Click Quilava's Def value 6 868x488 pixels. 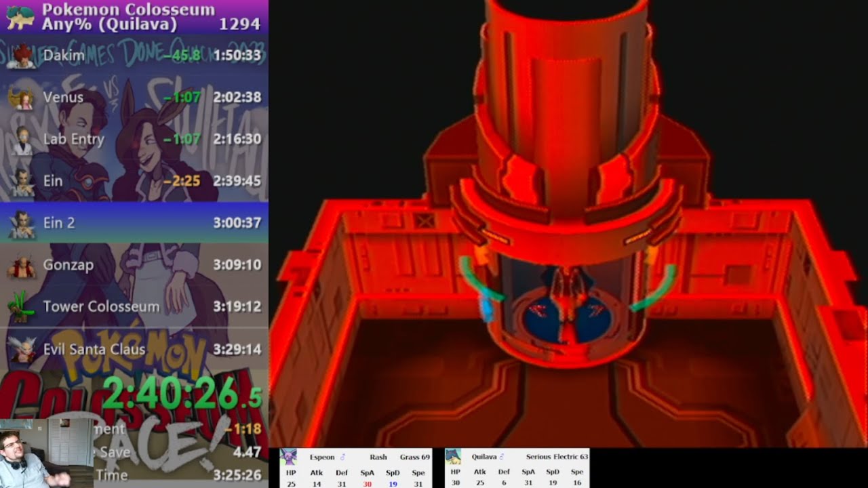tap(505, 484)
